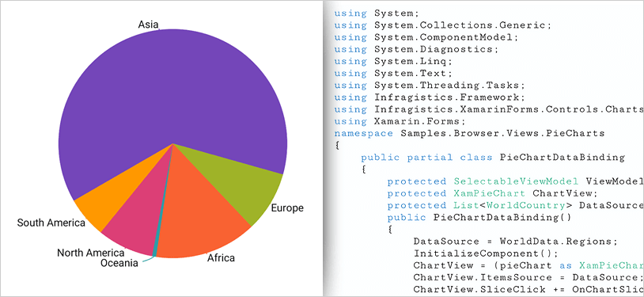Click the South America label text

(51, 223)
